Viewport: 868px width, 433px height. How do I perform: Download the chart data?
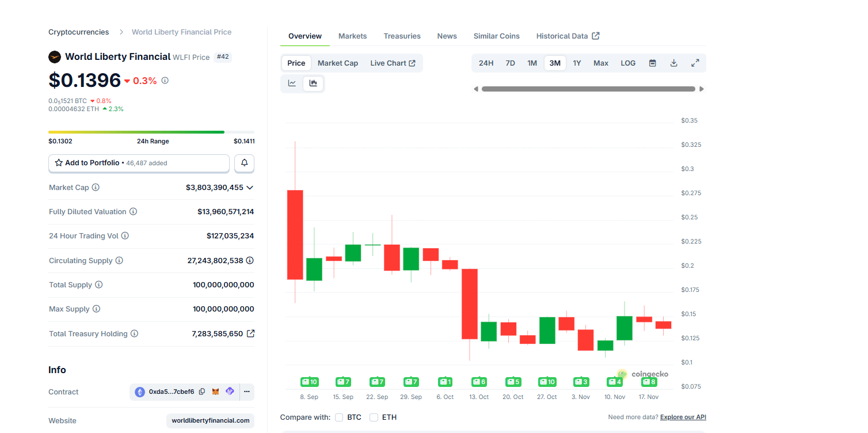tap(673, 63)
